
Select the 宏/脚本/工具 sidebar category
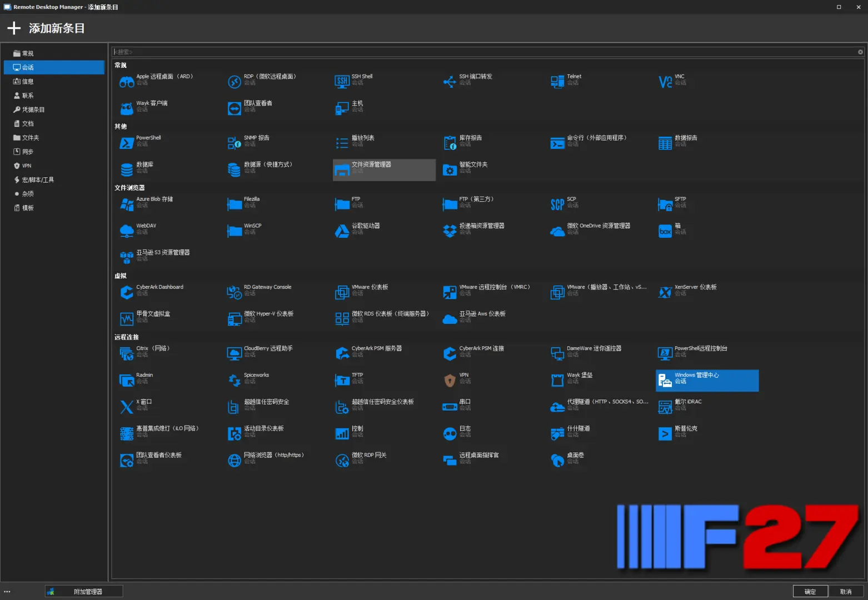[54, 180]
